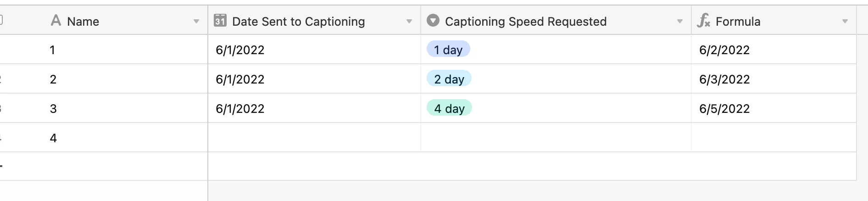868x201 pixels.
Task: Click the Name column header label
Action: click(x=83, y=22)
